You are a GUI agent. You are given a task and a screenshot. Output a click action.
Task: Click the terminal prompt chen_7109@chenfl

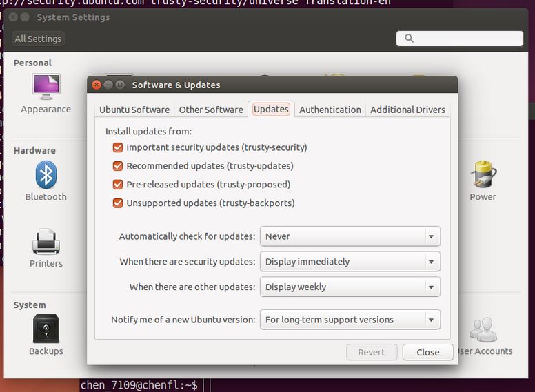139,385
